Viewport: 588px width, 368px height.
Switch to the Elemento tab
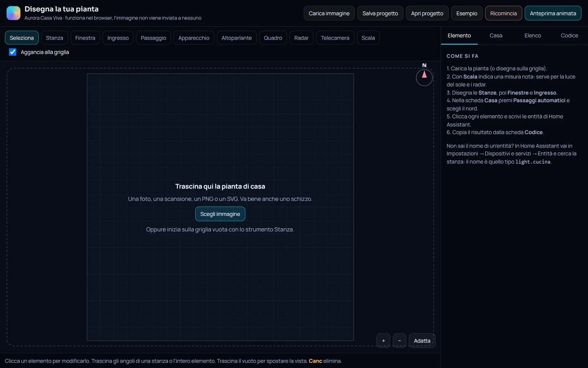459,35
